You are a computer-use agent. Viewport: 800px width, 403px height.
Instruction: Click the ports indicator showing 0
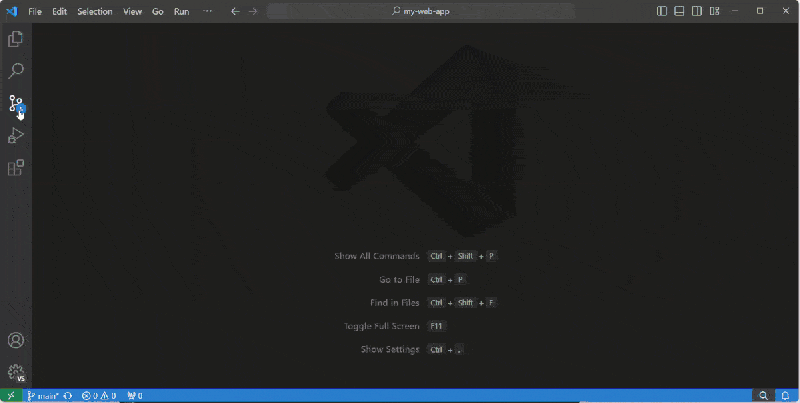pos(135,395)
